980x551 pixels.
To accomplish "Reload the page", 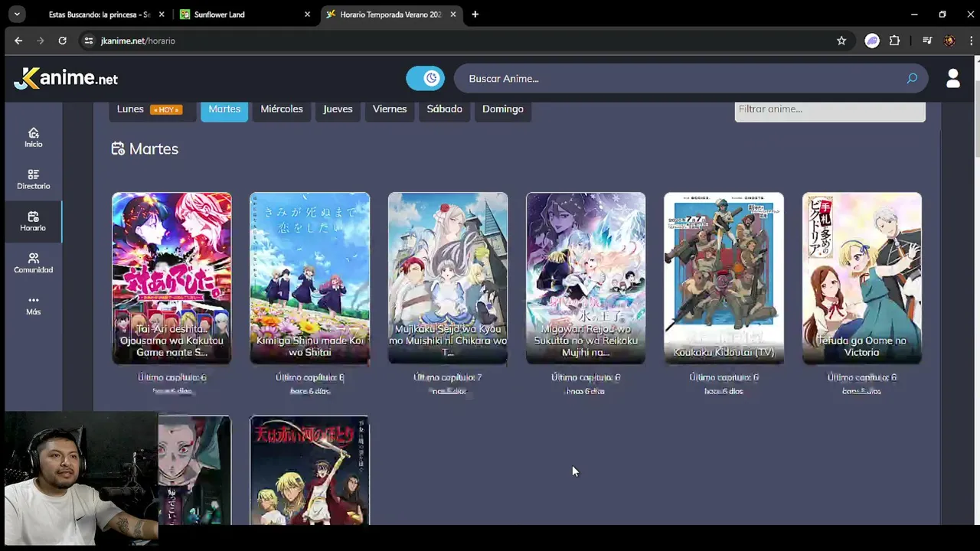I will (x=62, y=41).
